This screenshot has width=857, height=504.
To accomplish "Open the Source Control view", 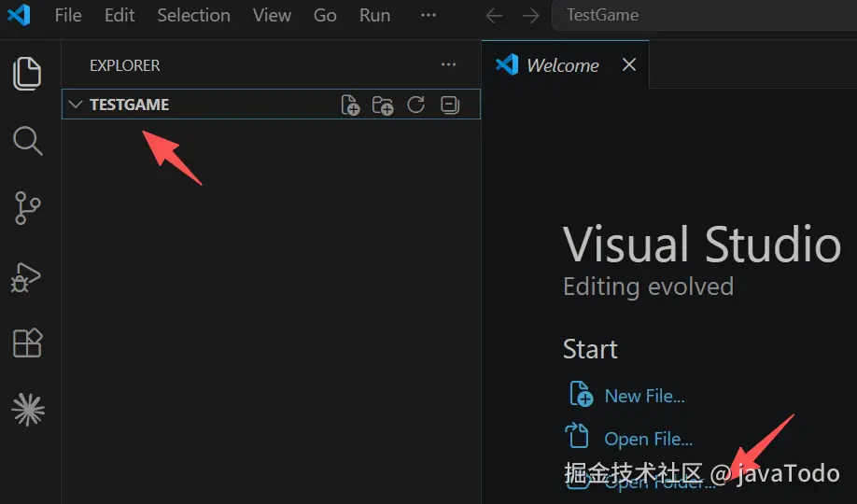I will tap(28, 208).
